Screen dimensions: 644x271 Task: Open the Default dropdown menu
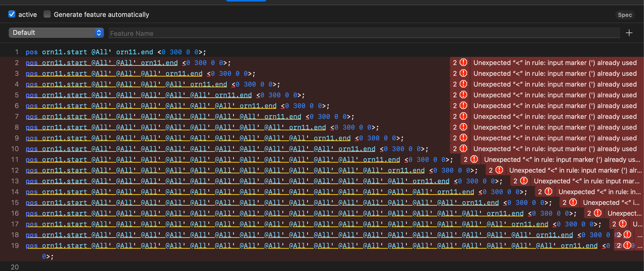pyautogui.click(x=56, y=33)
